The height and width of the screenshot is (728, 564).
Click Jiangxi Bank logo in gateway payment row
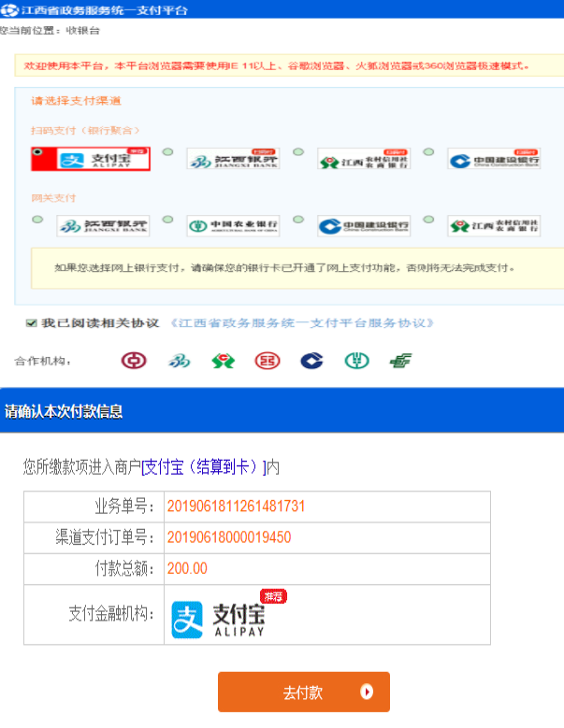pyautogui.click(x=103, y=226)
